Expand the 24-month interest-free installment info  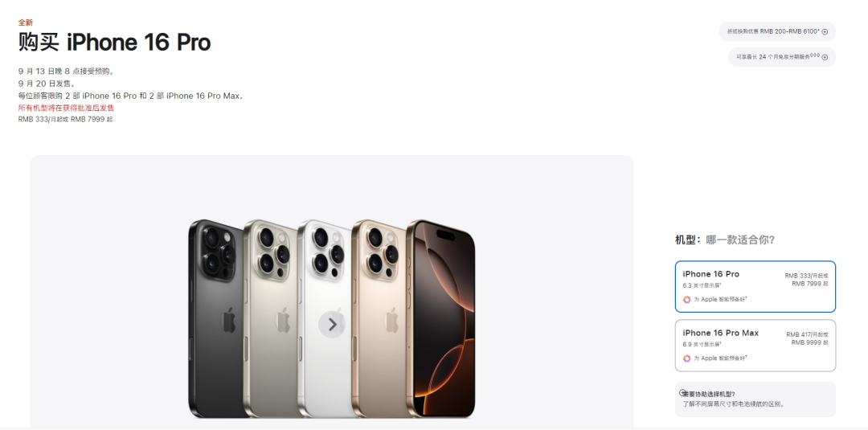[x=782, y=57]
